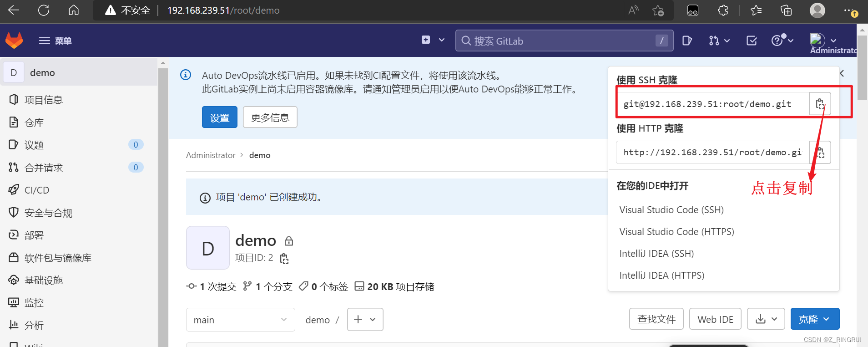Open 合并请求 in sidebar
The image size is (868, 347).
coord(44,168)
